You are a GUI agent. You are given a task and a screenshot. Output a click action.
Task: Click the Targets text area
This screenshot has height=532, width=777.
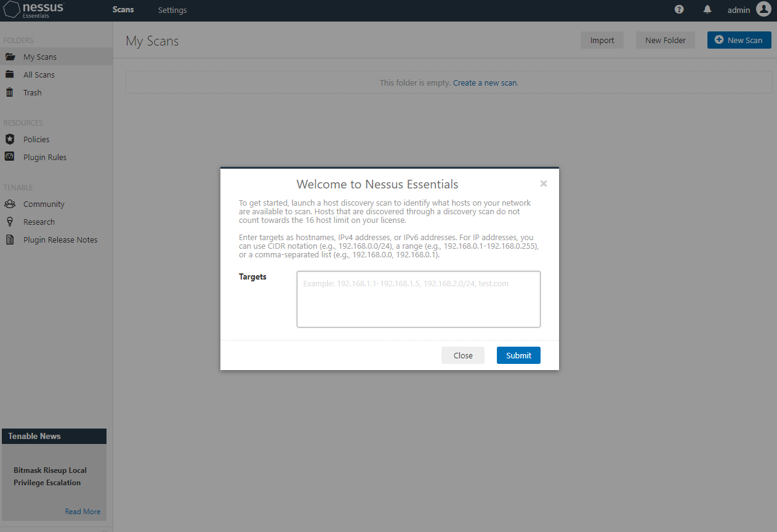coord(419,299)
